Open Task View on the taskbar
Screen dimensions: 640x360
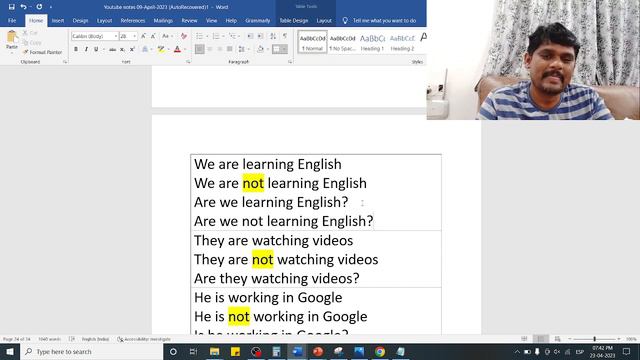(x=193, y=351)
